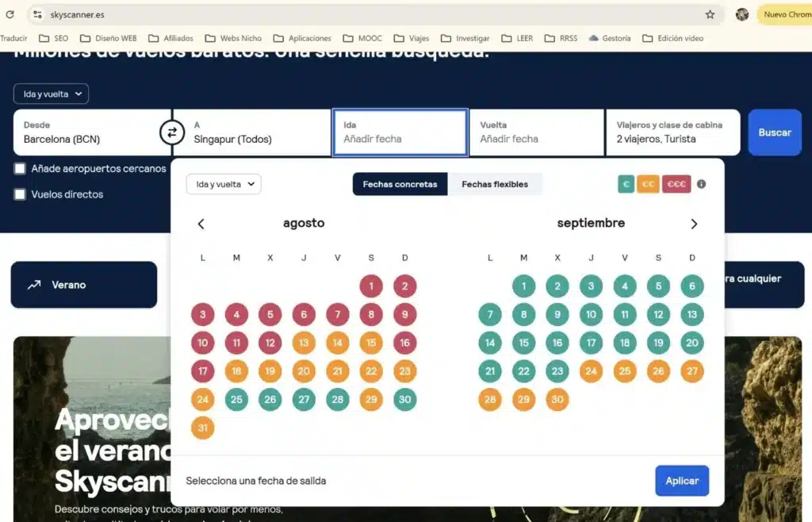Screen dimensions: 812x522
Task: Select August 31 in the calendar
Action: point(202,428)
